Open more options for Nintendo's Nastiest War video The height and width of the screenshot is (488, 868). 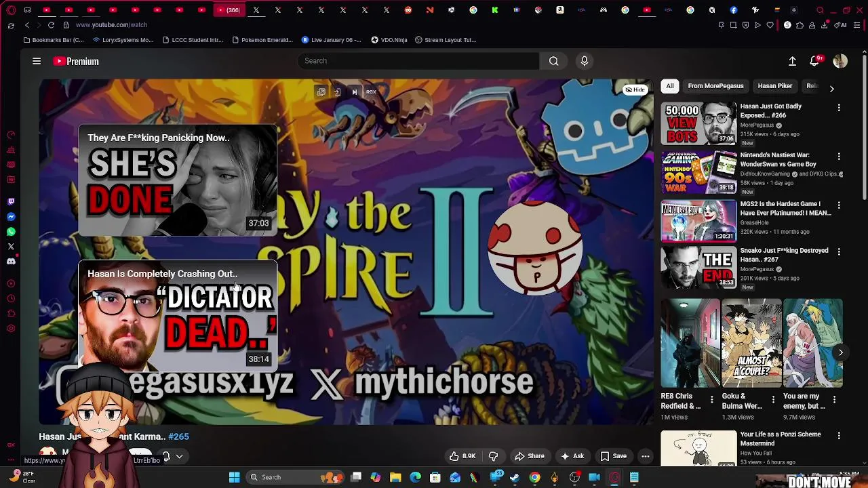(839, 157)
